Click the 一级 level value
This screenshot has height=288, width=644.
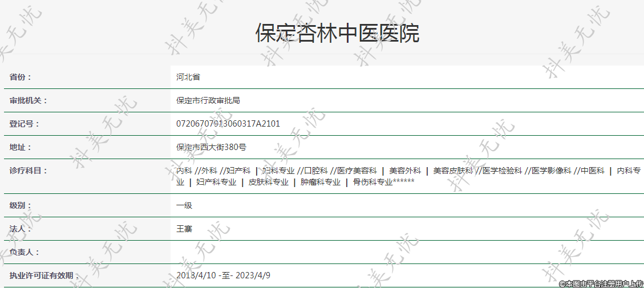coord(184,205)
